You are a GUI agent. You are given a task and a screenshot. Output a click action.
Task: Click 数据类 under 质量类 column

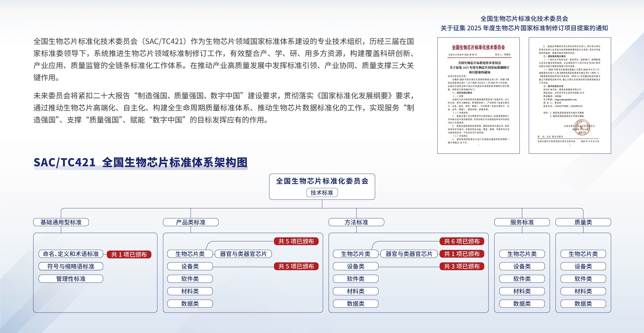[583, 304]
